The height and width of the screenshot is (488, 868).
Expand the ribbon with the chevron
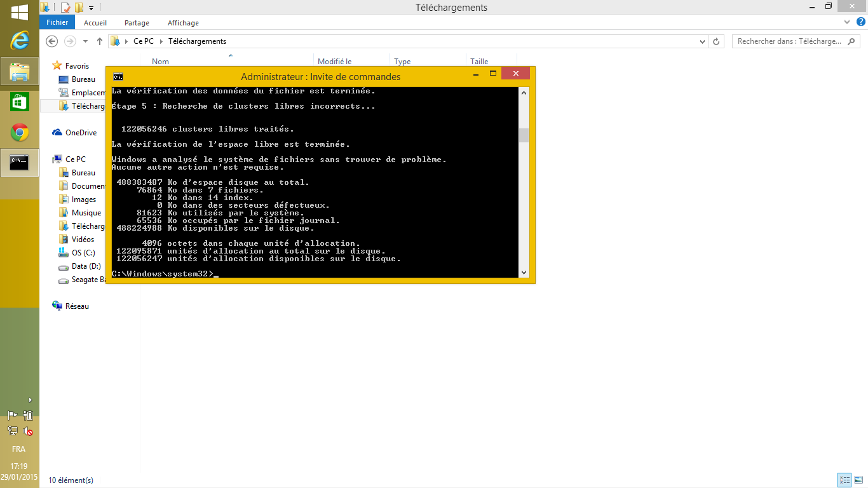pos(846,22)
